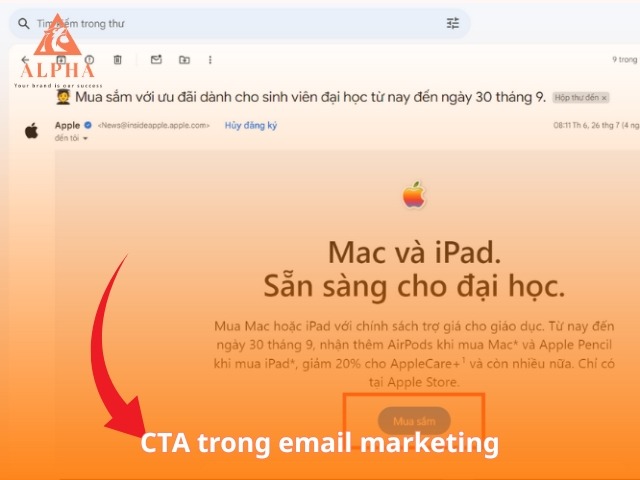The height and width of the screenshot is (480, 640).
Task: Expand recipient details next to đến tôi
Action: click(85, 138)
